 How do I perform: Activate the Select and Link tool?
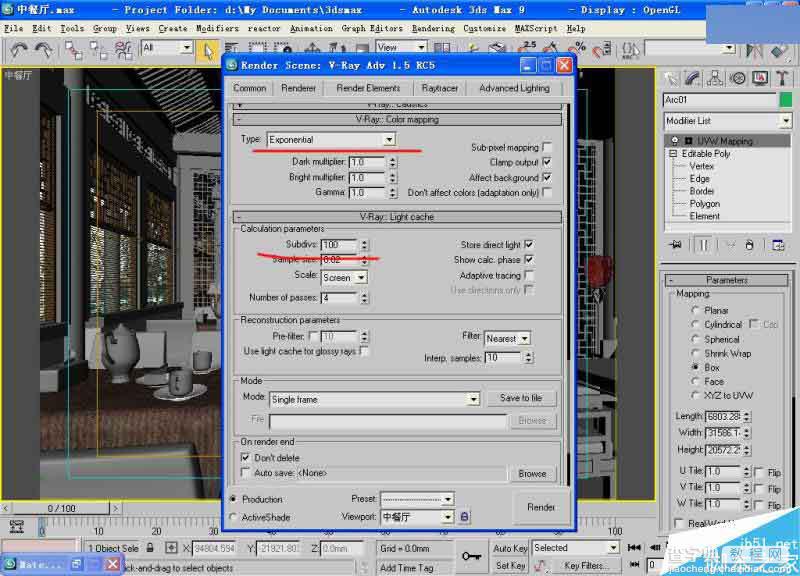click(73, 50)
